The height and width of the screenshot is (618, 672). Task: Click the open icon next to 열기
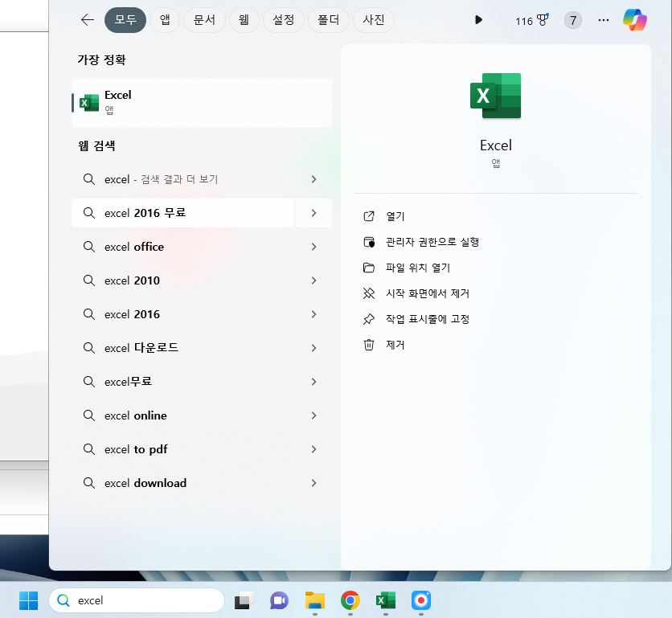coord(369,216)
